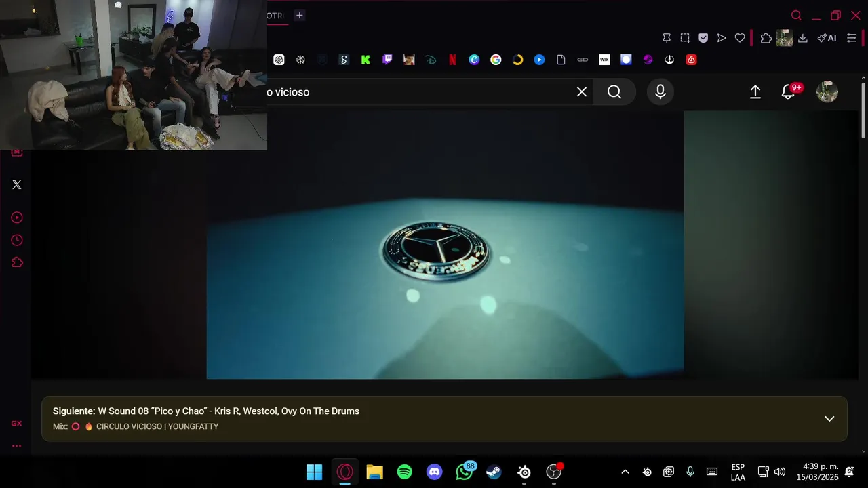The image size is (868, 488).
Task: Open tab search magnifier in title bar
Action: tap(797, 15)
